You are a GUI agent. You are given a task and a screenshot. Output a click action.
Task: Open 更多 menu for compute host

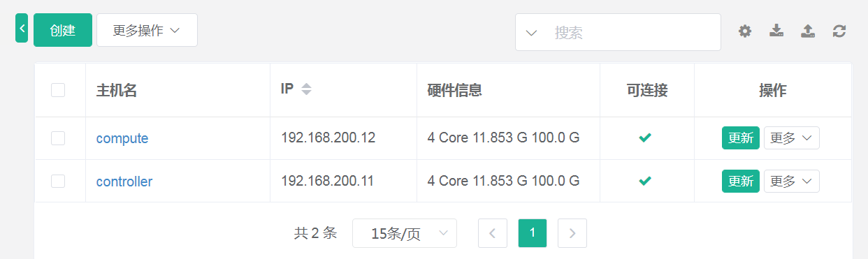click(791, 138)
